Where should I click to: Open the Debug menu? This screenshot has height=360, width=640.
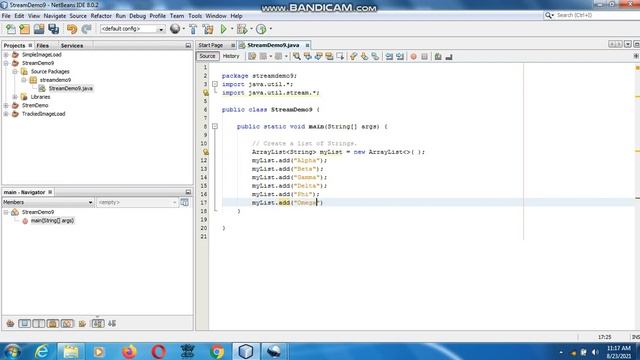(138, 16)
